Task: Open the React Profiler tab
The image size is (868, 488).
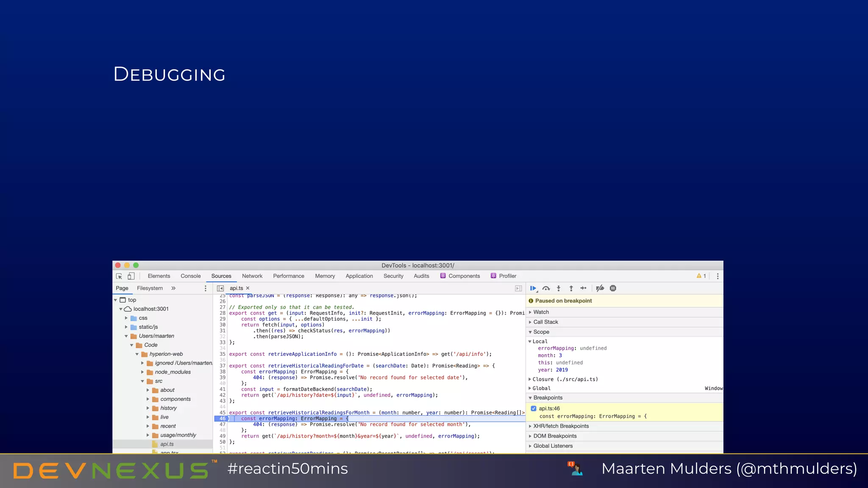Action: (x=504, y=276)
